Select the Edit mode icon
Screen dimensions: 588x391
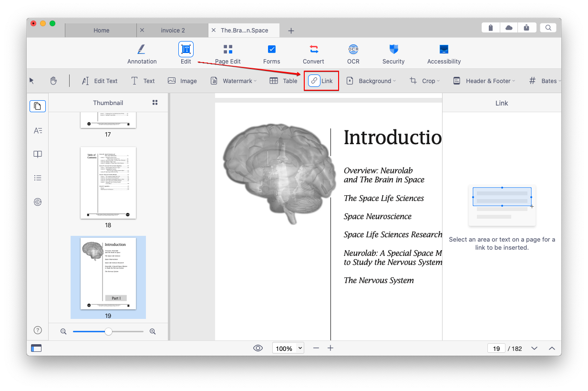[186, 49]
